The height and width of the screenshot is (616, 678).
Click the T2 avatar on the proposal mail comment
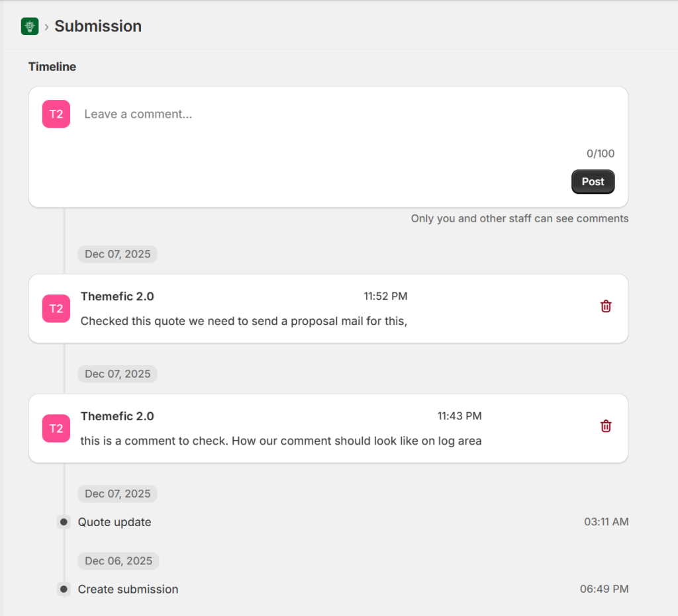(56, 308)
